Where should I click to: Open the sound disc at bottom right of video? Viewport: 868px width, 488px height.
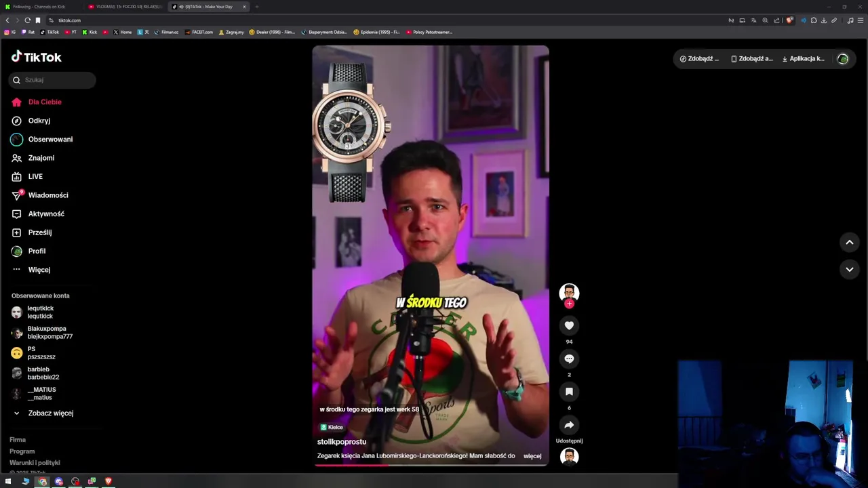click(x=569, y=457)
